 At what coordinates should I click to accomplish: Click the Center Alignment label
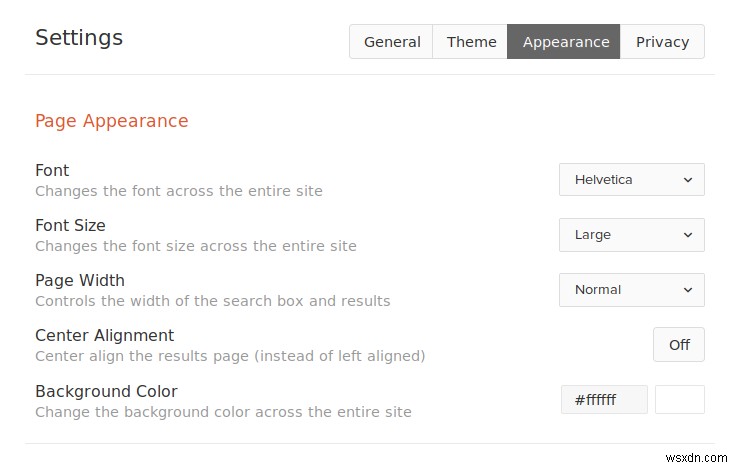[104, 336]
